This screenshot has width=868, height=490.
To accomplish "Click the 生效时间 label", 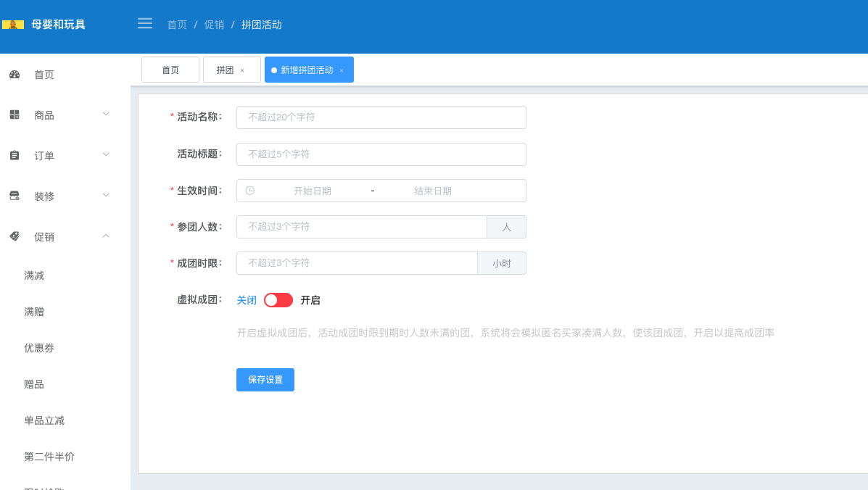I will tap(199, 191).
